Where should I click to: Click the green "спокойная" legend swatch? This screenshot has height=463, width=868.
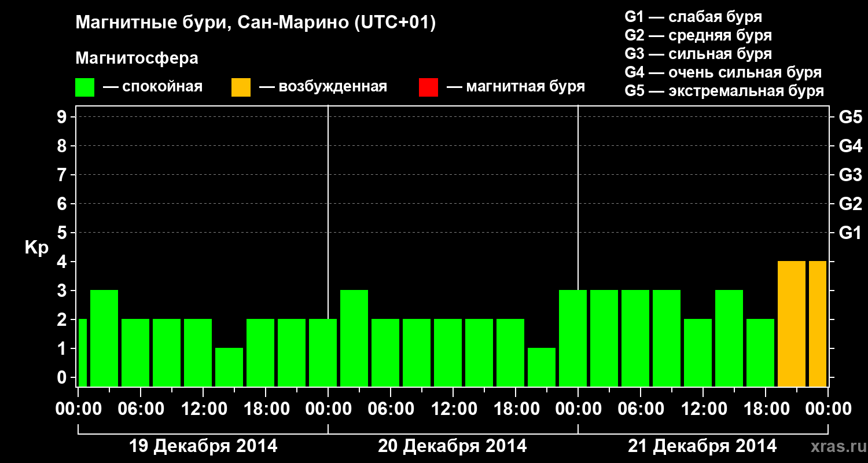point(84,87)
